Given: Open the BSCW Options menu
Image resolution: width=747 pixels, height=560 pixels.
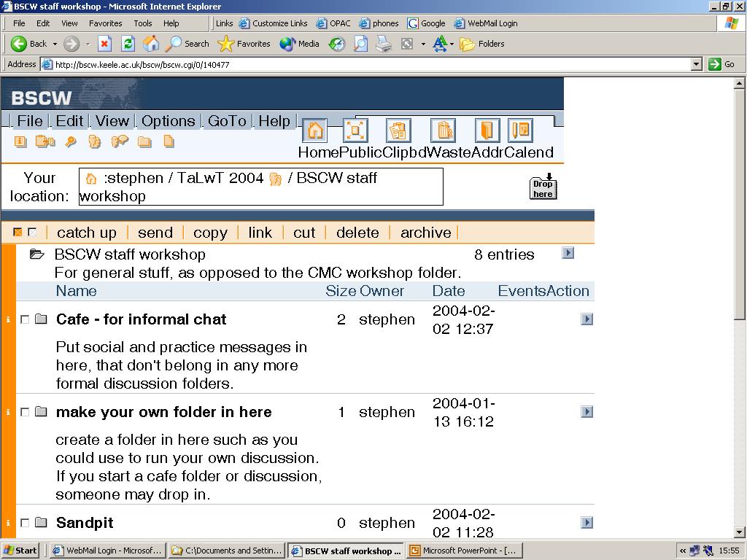Looking at the screenshot, I should tap(169, 121).
